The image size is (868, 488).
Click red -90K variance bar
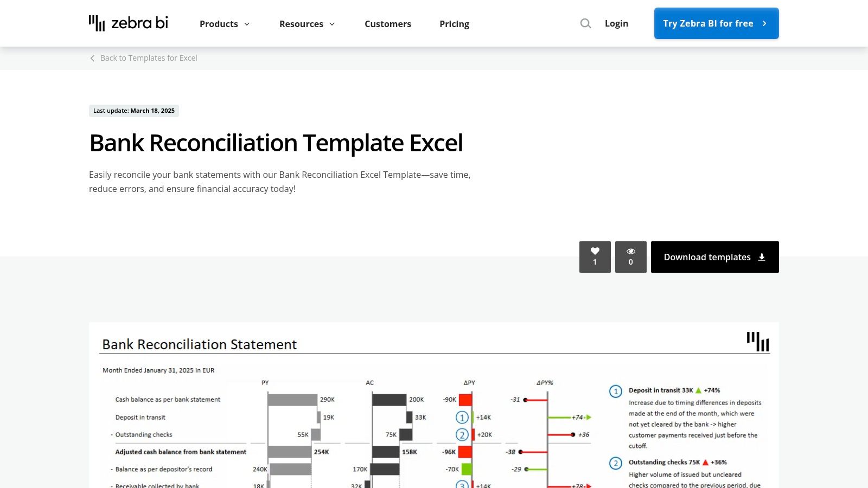click(x=465, y=400)
